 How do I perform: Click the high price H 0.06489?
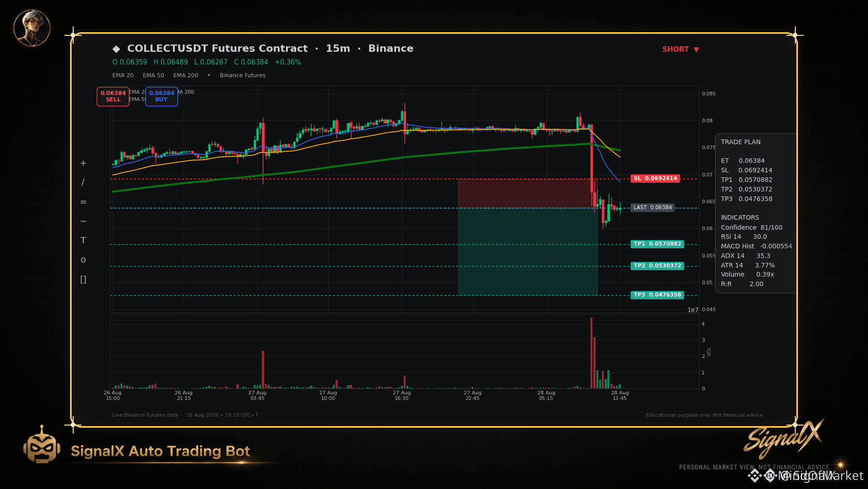[171, 62]
